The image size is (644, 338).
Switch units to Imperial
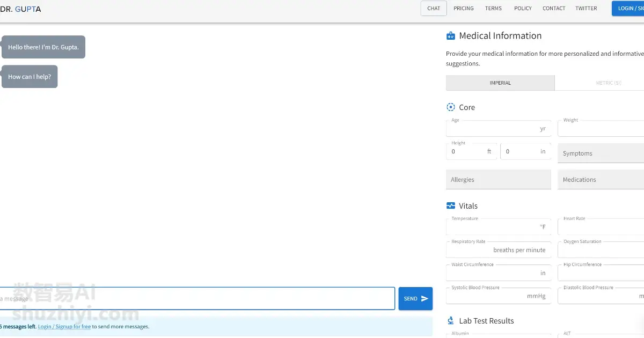point(500,83)
